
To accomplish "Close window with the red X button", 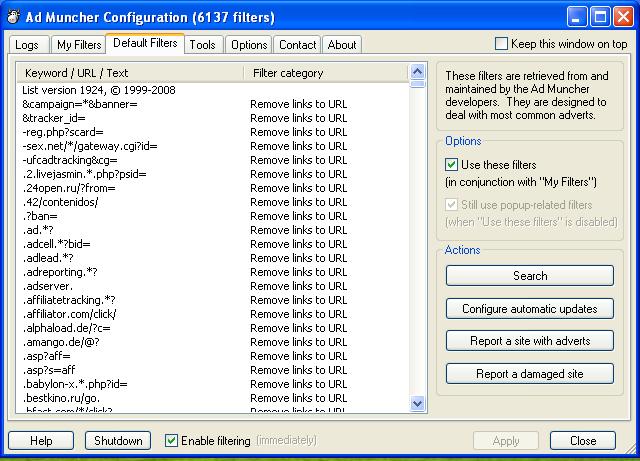I will pos(623,17).
